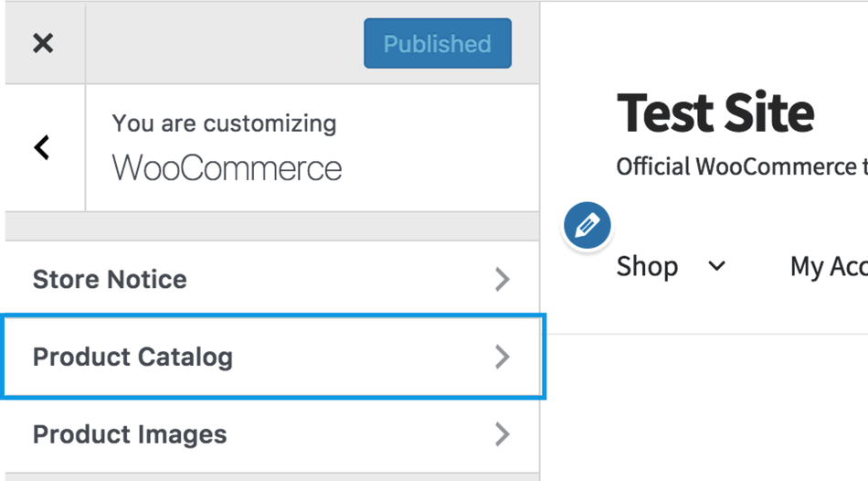Click the 'You are customizing' label

coord(224,123)
